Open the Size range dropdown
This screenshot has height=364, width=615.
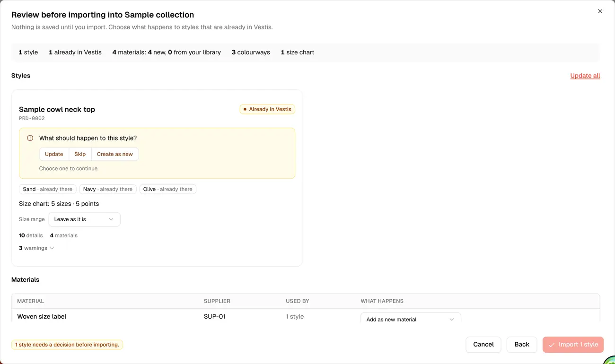coord(84,219)
